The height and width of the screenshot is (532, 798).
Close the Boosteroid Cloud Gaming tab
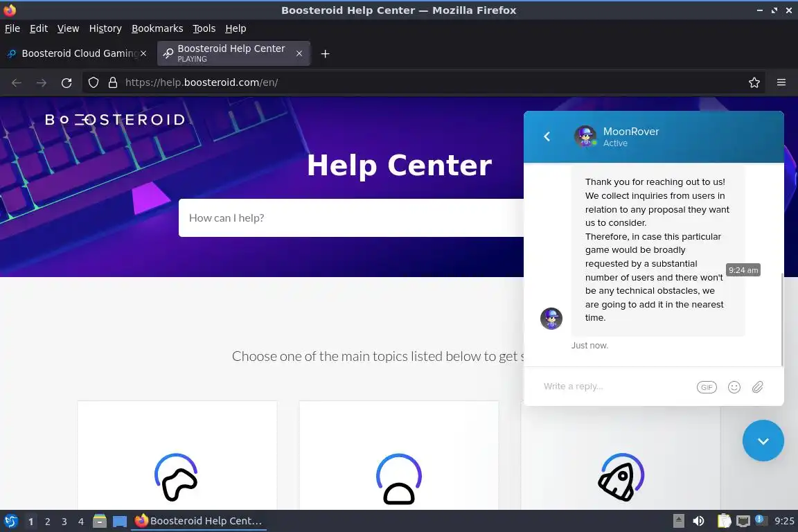(143, 53)
